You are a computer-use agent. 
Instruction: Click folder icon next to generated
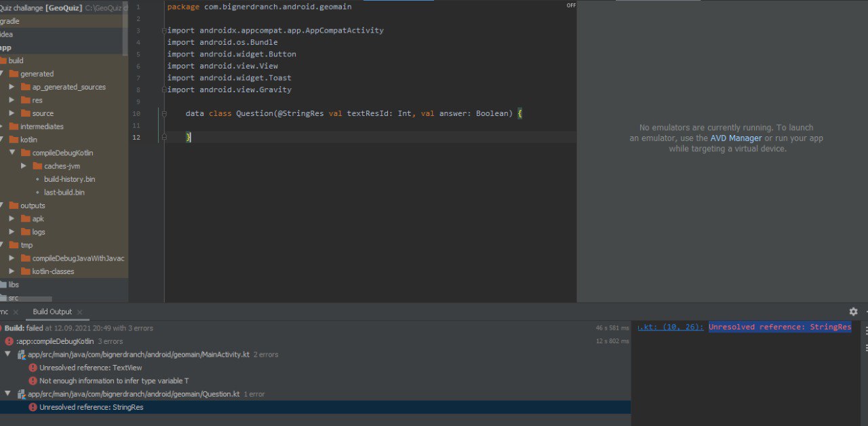click(x=14, y=74)
